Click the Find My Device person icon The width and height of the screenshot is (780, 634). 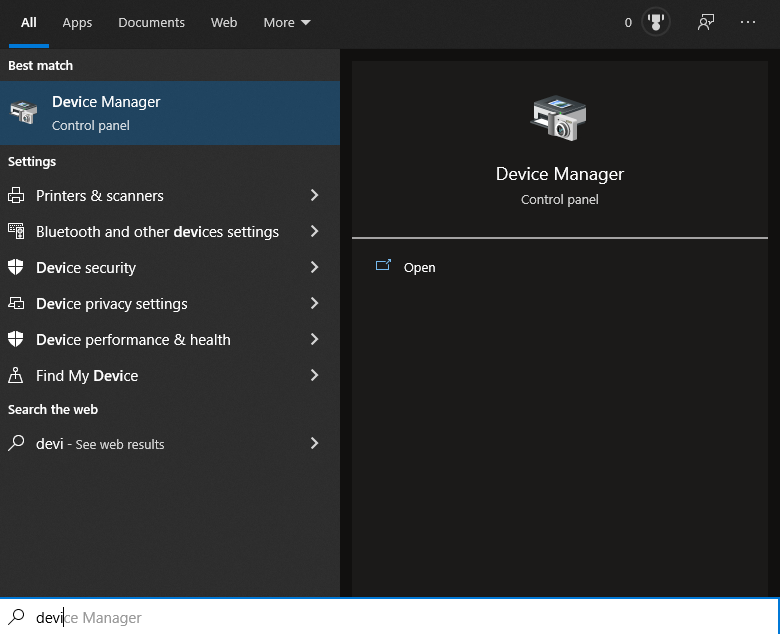(16, 376)
